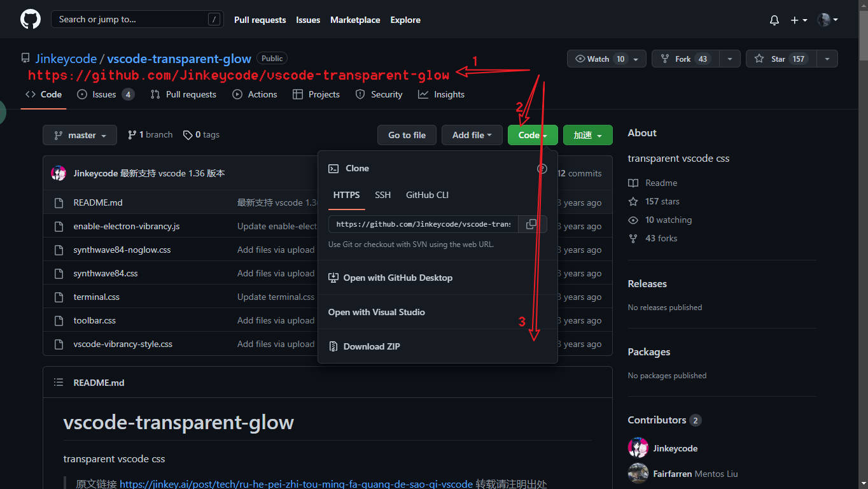868x489 pixels.
Task: Select the GitHub CLI clone tab
Action: click(428, 195)
